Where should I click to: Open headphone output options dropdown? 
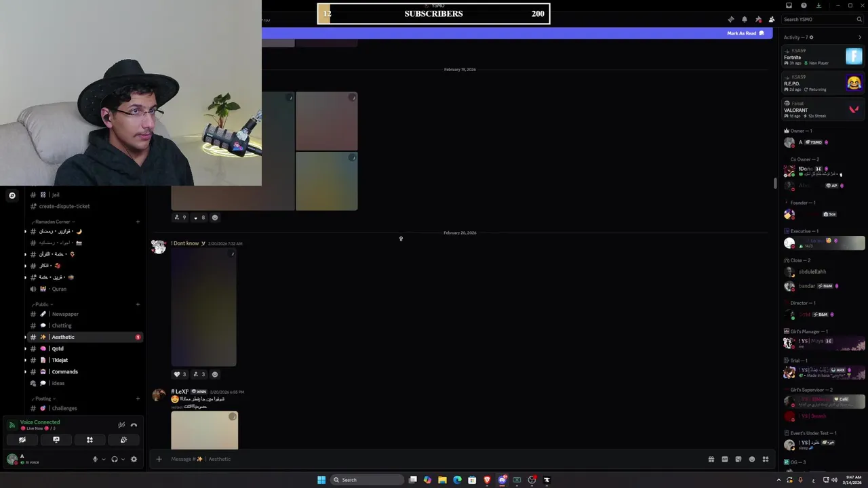pos(123,459)
